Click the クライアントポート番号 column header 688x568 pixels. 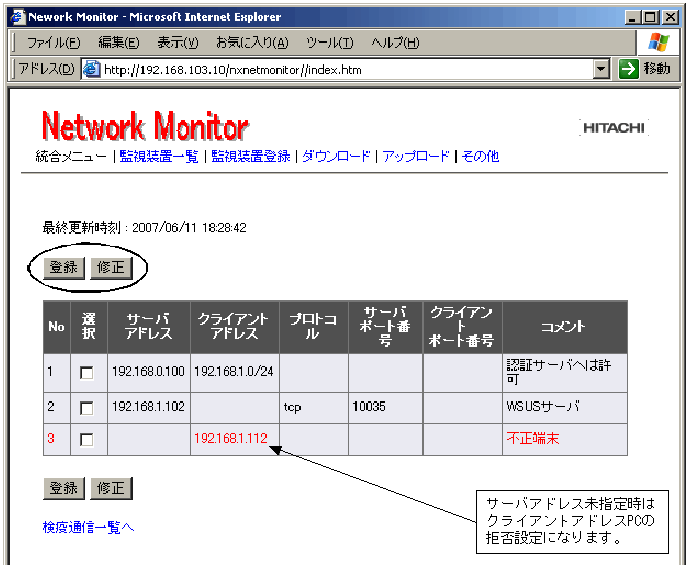pos(462,326)
